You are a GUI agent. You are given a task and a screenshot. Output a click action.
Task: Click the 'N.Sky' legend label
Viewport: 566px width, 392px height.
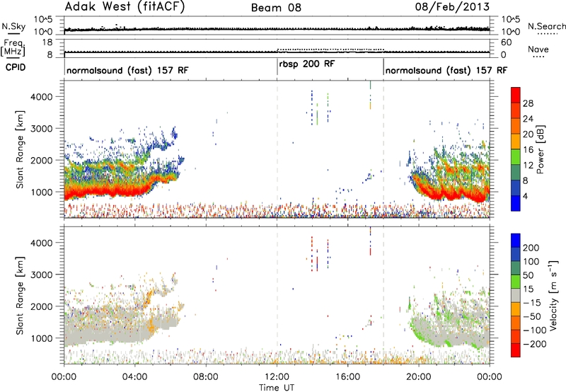point(13,26)
